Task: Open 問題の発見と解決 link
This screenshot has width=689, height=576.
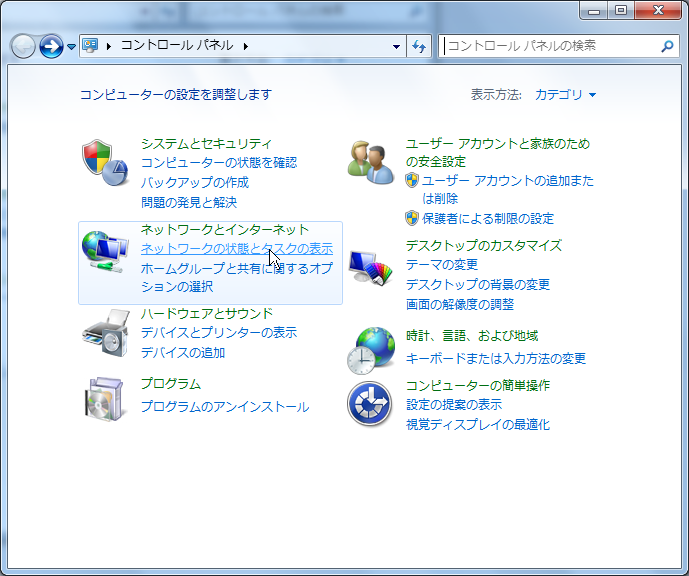Action: pos(189,202)
